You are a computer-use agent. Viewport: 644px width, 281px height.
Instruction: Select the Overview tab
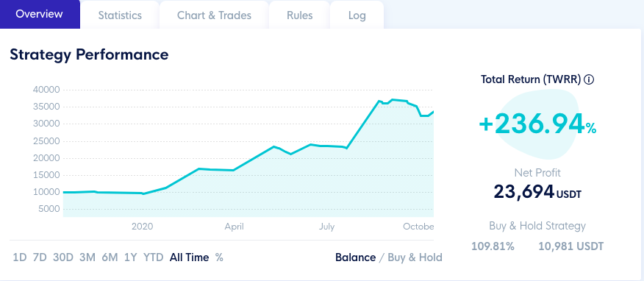(x=40, y=15)
